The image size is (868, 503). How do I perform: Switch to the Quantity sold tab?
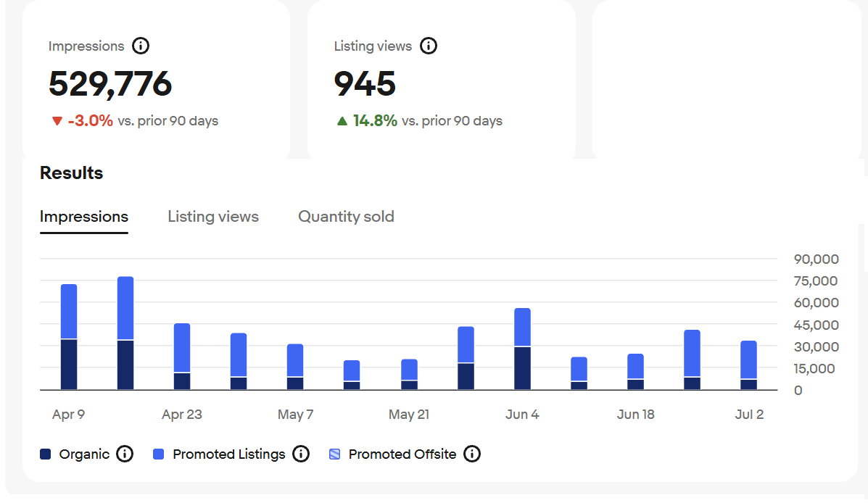tap(346, 217)
